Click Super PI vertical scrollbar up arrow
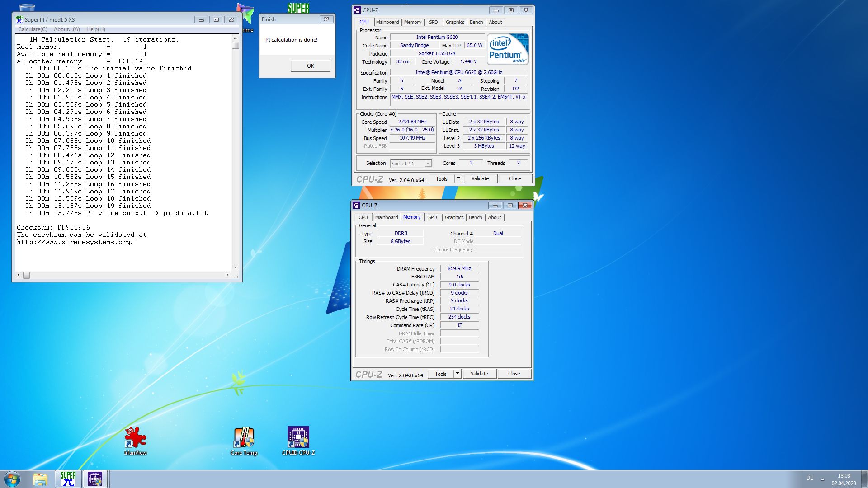The image size is (868, 488). click(236, 38)
